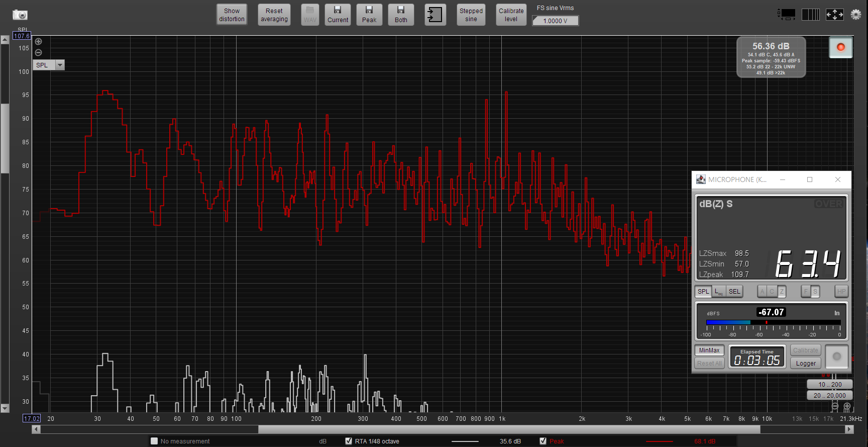868x447 pixels.
Task: Click the RTA trace value 35.6 dB
Action: pyautogui.click(x=510, y=441)
